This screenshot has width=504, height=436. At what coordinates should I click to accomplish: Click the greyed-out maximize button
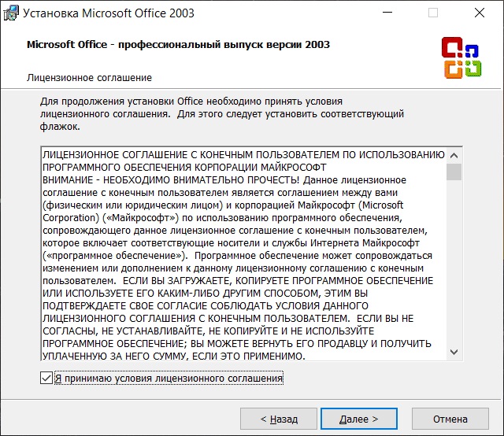click(433, 13)
